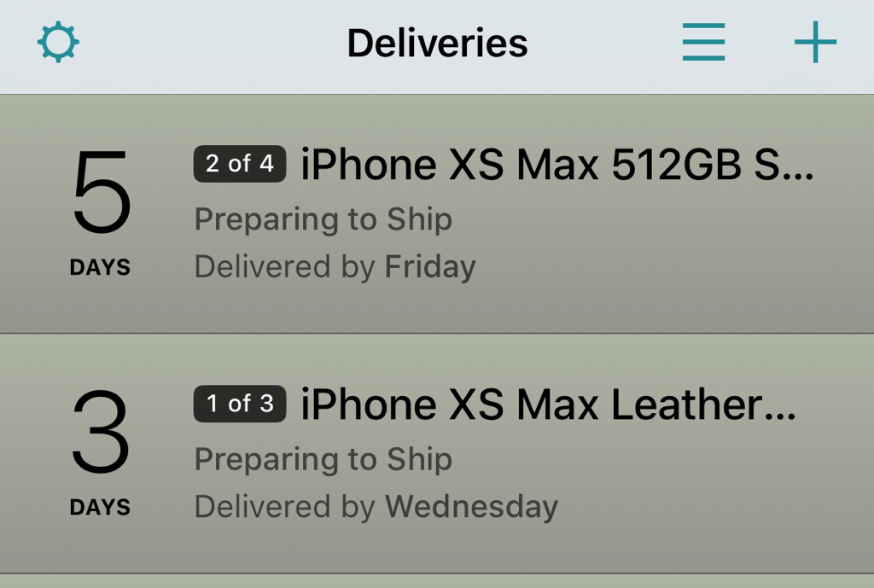874x588 pixels.
Task: Tap the word Friday in first delivery
Action: [x=430, y=267]
